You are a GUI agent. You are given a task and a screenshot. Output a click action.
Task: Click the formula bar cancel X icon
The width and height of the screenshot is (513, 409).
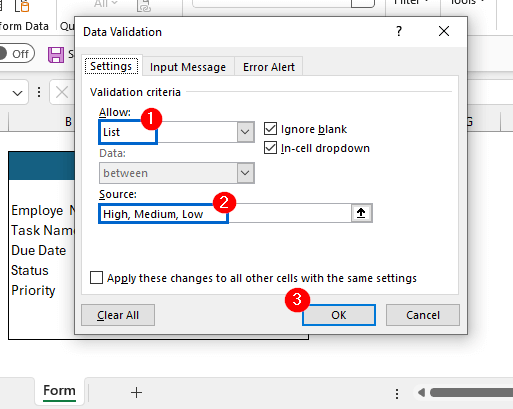coord(62,92)
